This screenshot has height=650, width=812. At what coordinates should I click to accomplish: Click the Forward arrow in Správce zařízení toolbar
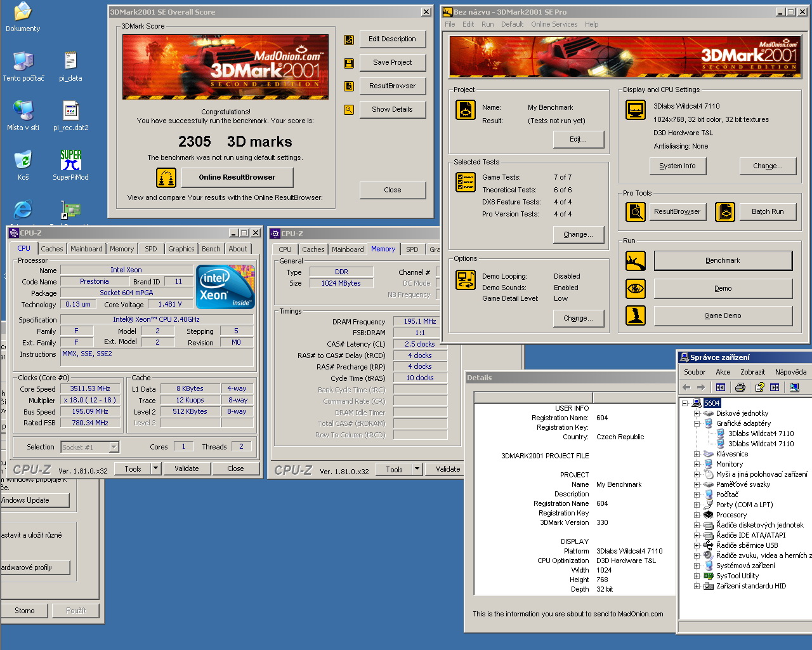(x=701, y=387)
